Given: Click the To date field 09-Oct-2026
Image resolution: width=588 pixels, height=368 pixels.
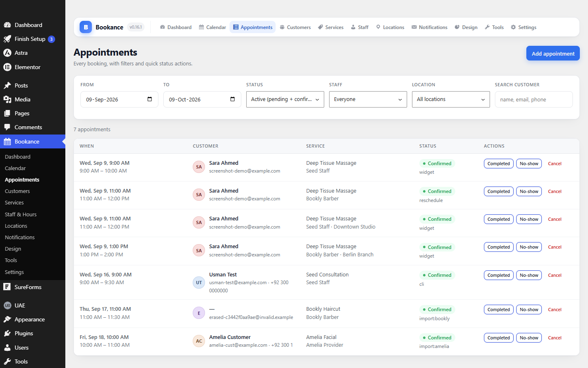Looking at the screenshot, I should 202,99.
